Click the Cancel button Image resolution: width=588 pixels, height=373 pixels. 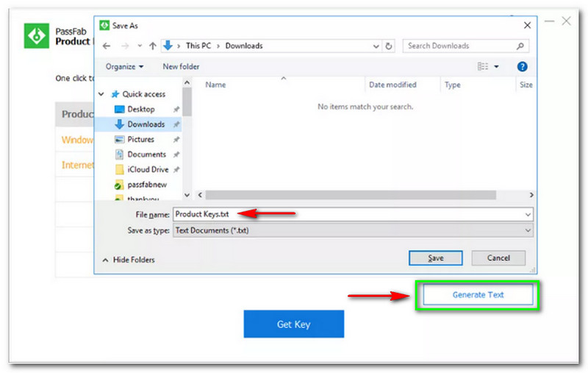pyautogui.click(x=498, y=258)
